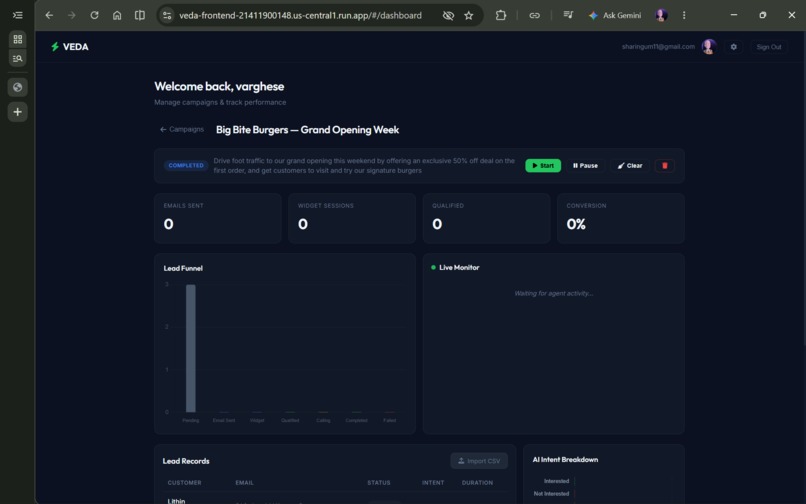Viewport: 806px width, 504px height.
Task: Click the Not Interested intent label
Action: tap(551, 494)
